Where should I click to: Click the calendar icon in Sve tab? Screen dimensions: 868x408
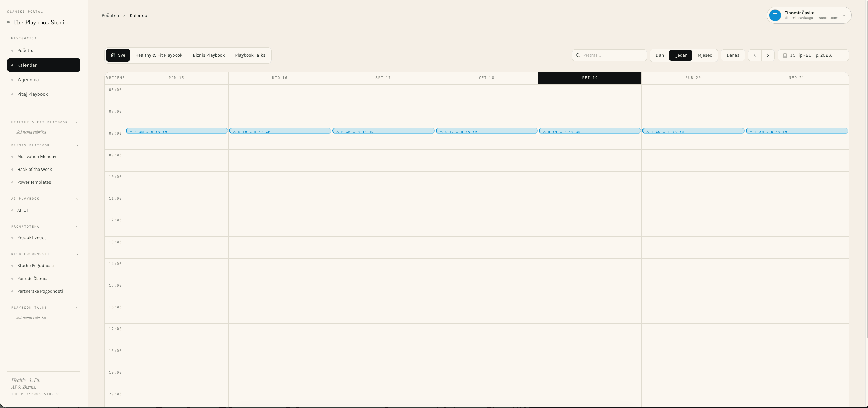[x=113, y=55]
